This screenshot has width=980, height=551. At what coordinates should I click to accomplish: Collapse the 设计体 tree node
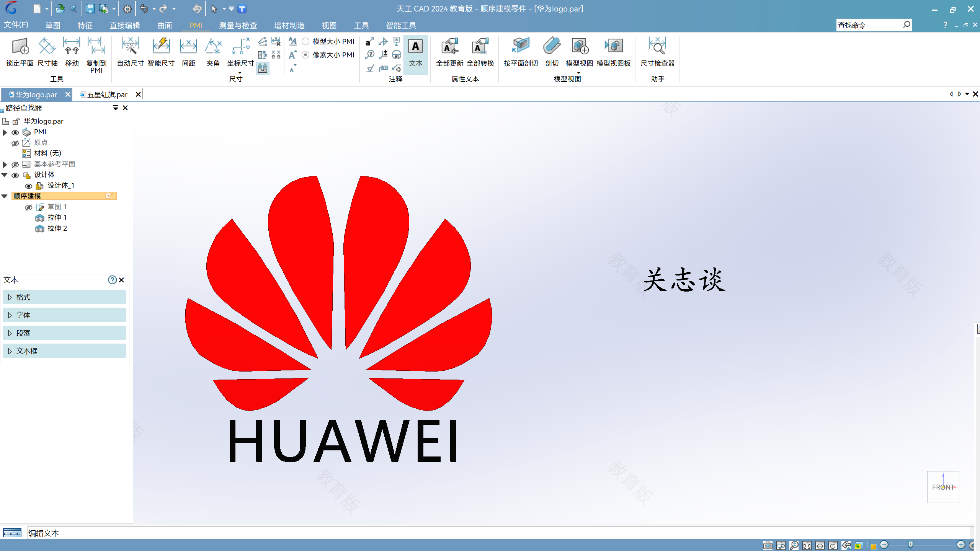tap(5, 175)
